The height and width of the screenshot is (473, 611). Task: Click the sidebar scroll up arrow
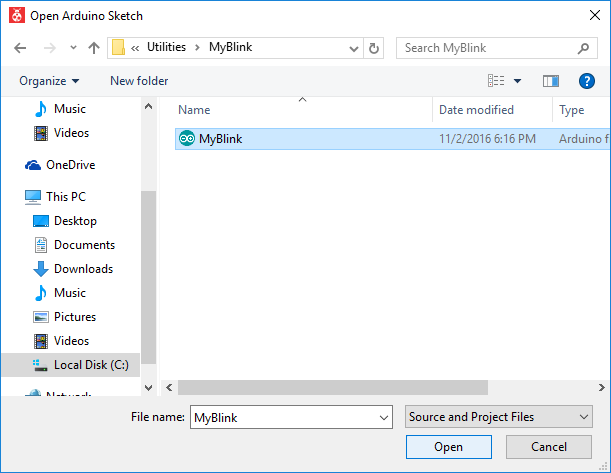coord(148,106)
